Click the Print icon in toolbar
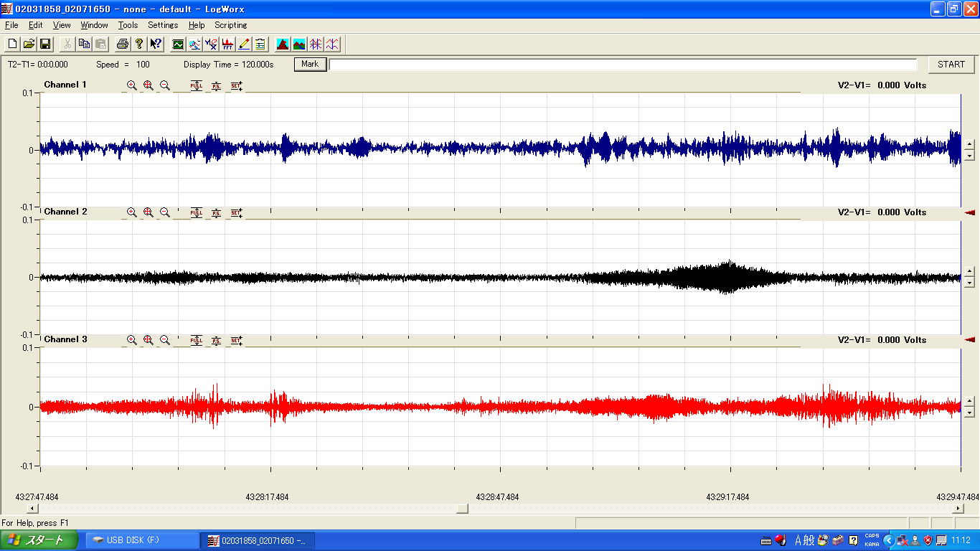980x551 pixels. [123, 44]
